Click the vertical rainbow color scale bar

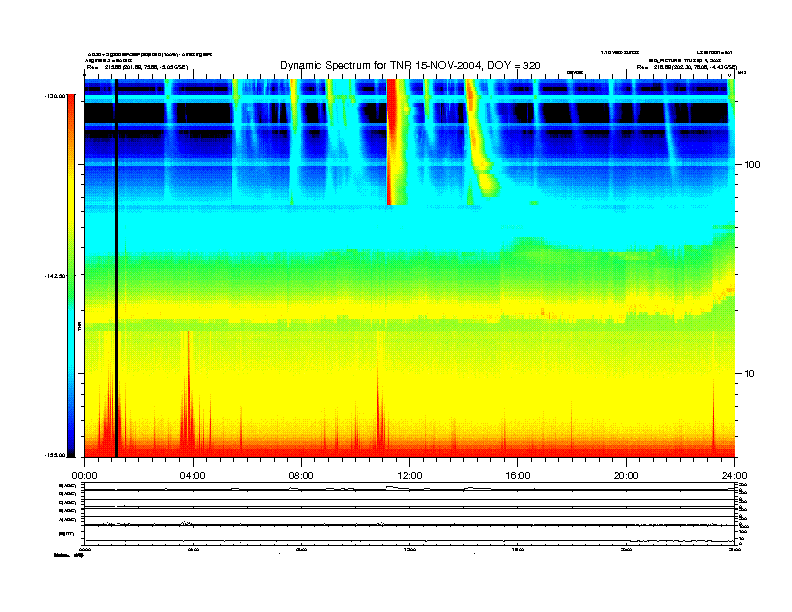coord(71,276)
